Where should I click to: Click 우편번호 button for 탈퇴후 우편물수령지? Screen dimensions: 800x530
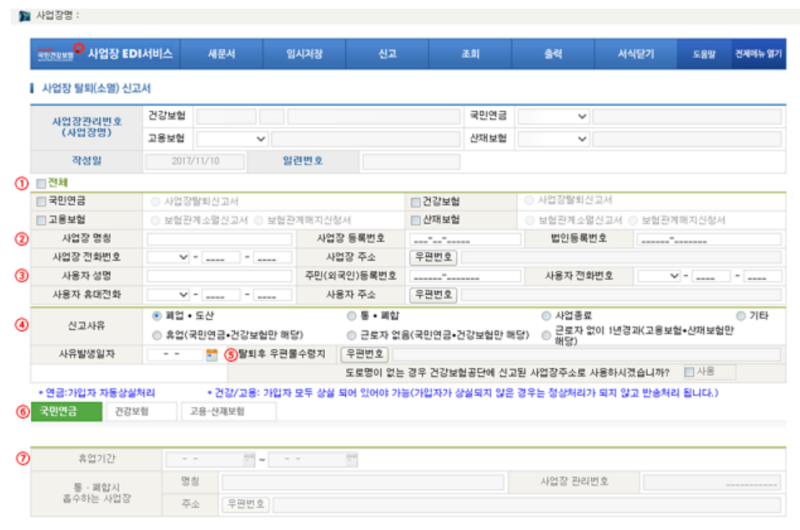364,354
